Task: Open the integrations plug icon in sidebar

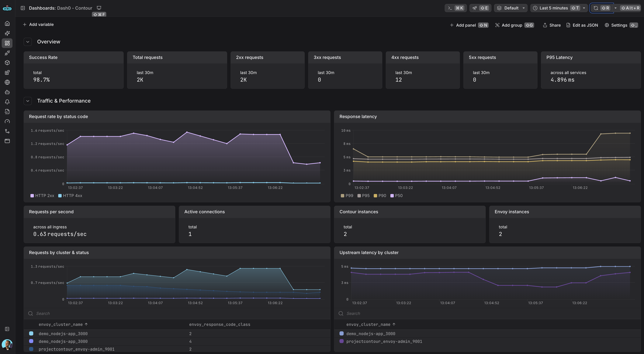Action: tap(7, 53)
